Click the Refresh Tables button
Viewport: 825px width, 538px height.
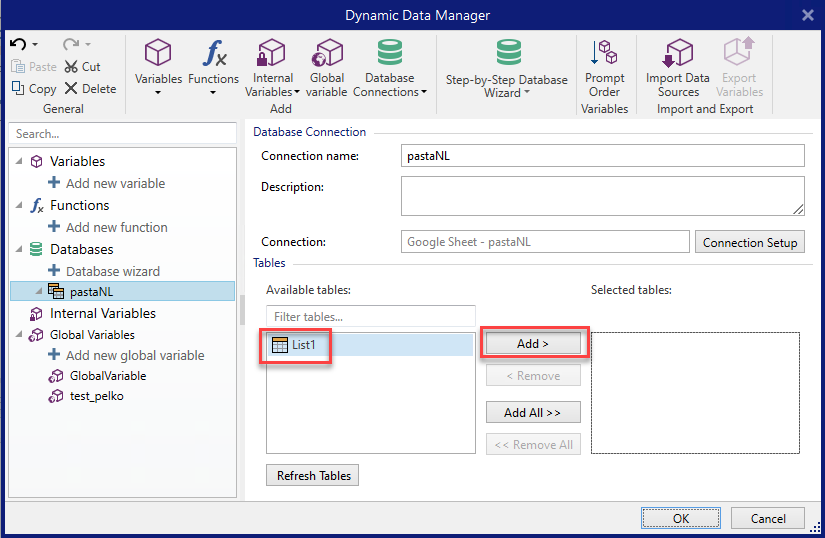pos(313,475)
